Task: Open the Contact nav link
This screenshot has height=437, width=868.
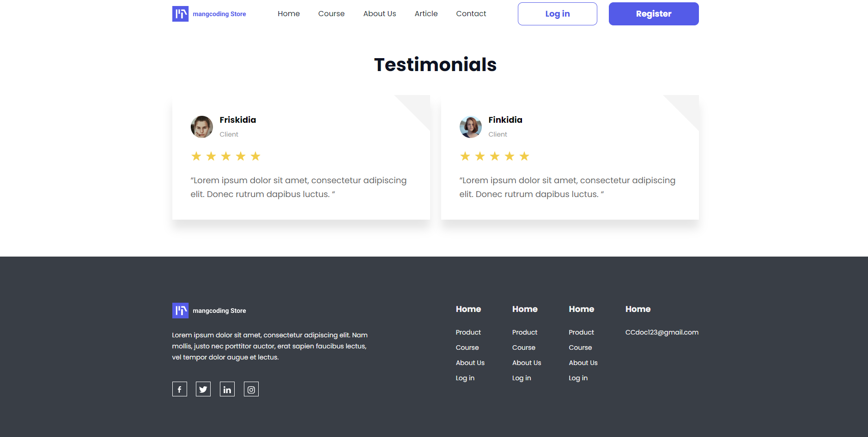Action: pyautogui.click(x=471, y=14)
